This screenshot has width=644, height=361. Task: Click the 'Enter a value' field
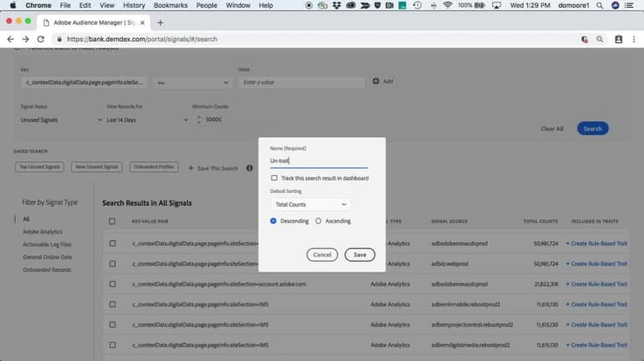tap(302, 82)
